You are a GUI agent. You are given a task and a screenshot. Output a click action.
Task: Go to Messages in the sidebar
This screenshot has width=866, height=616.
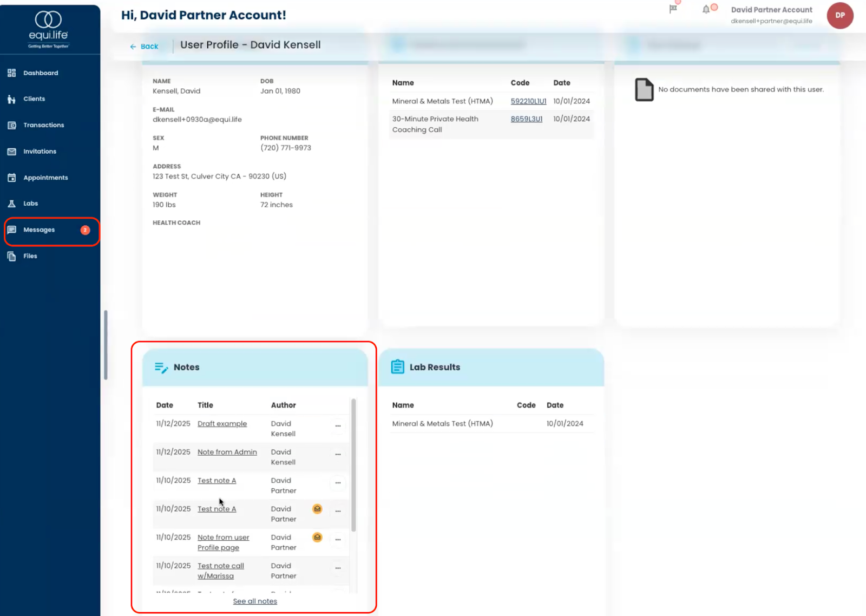pyautogui.click(x=39, y=230)
